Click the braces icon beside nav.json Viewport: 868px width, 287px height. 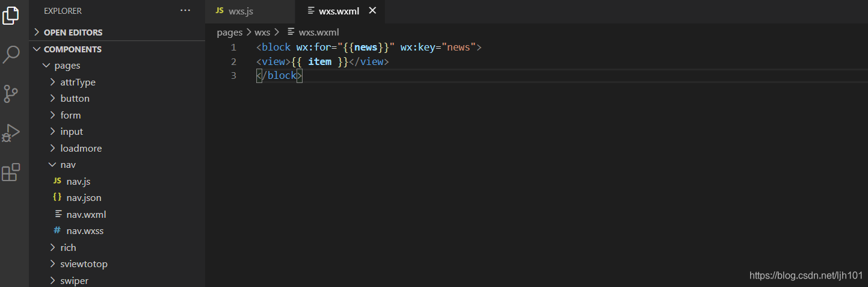57,197
